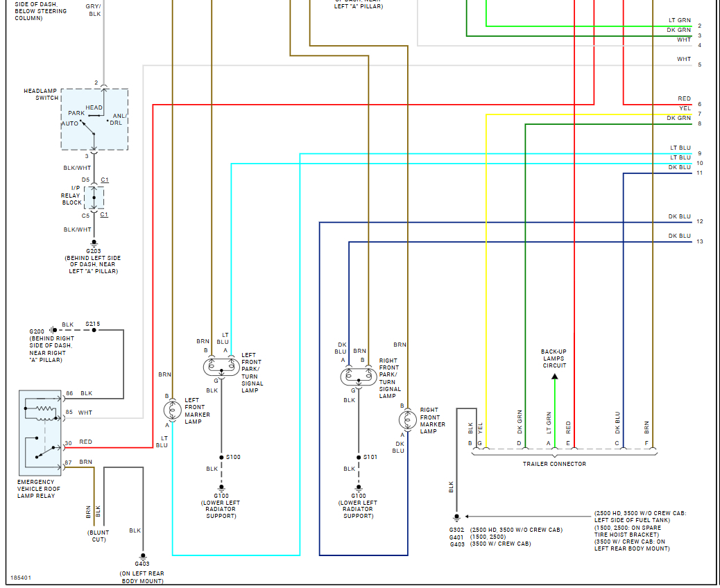Click the left front marker lamp bulb symbol
This screenshot has height=588, width=720.
tap(173, 410)
